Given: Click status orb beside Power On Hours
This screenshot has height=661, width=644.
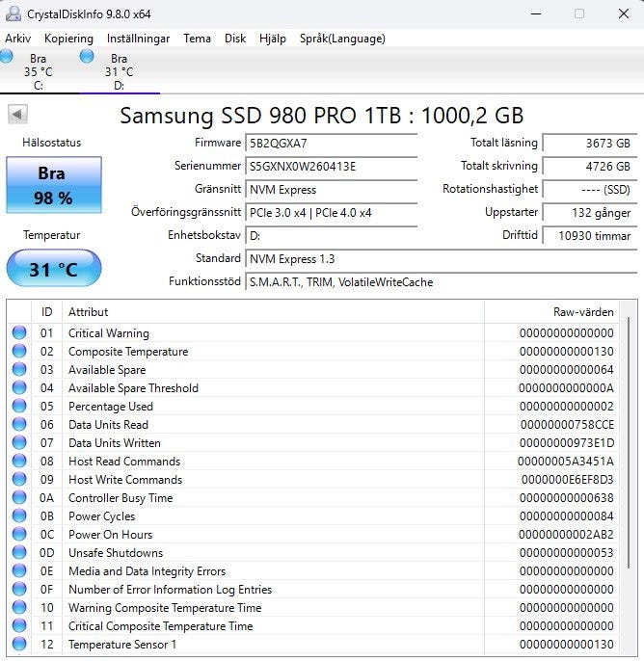Looking at the screenshot, I should click(19, 535).
